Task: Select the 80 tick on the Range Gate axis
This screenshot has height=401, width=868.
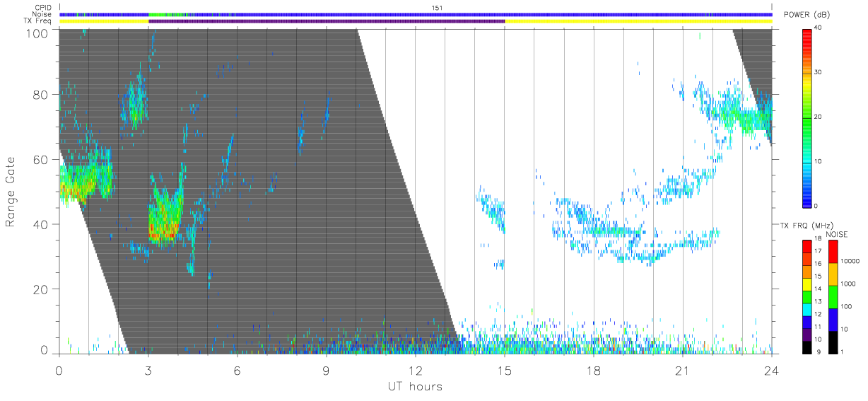Action: tap(41, 94)
